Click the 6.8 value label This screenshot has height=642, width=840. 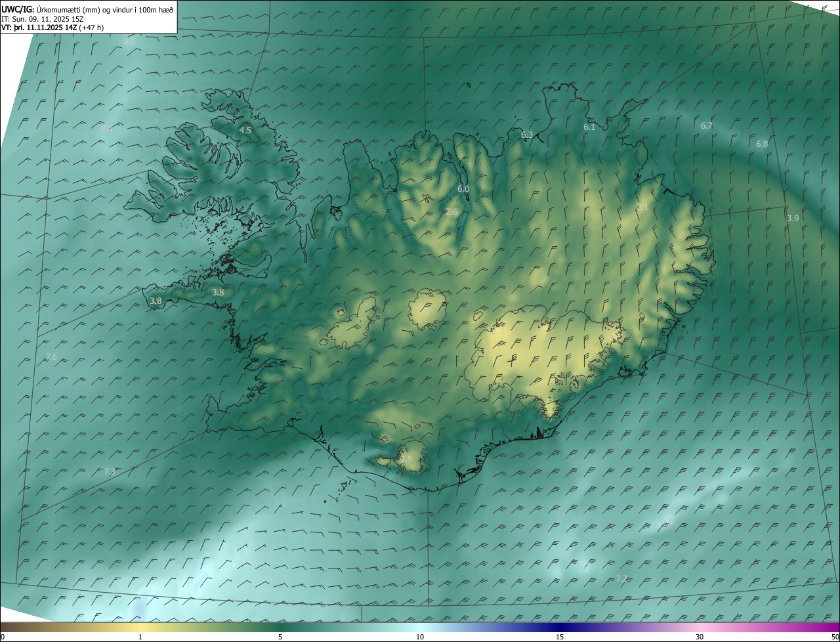762,144
